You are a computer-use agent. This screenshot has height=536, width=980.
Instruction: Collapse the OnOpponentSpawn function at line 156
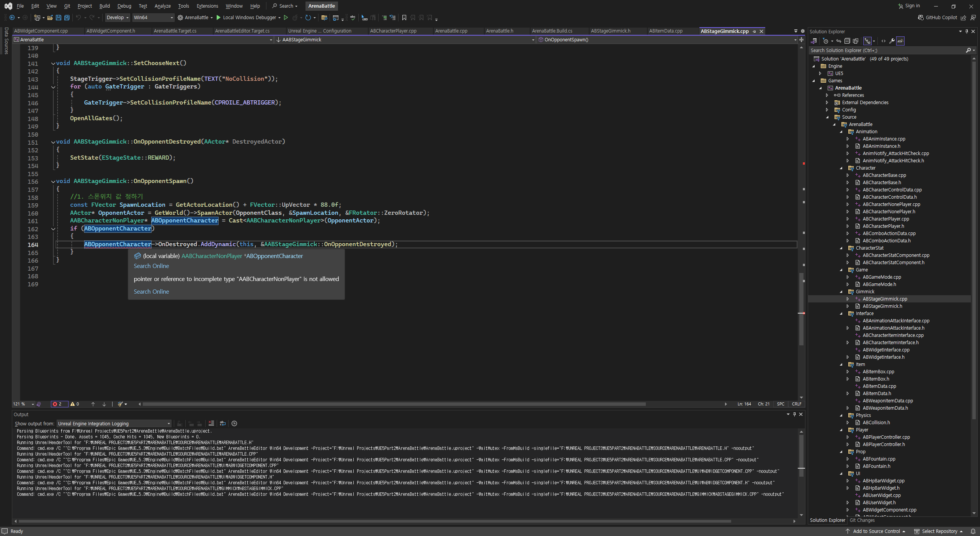[x=53, y=181]
